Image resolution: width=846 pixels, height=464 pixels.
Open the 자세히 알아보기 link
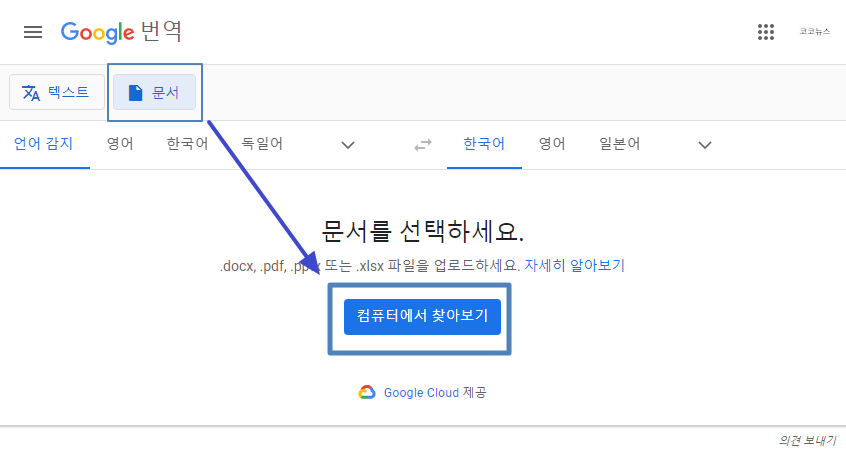pyautogui.click(x=575, y=265)
